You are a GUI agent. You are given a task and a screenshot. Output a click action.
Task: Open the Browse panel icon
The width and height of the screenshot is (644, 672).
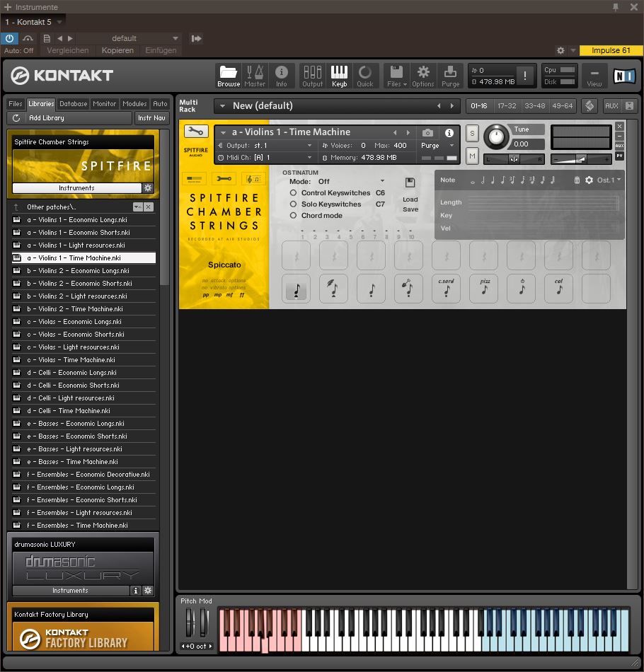point(229,76)
